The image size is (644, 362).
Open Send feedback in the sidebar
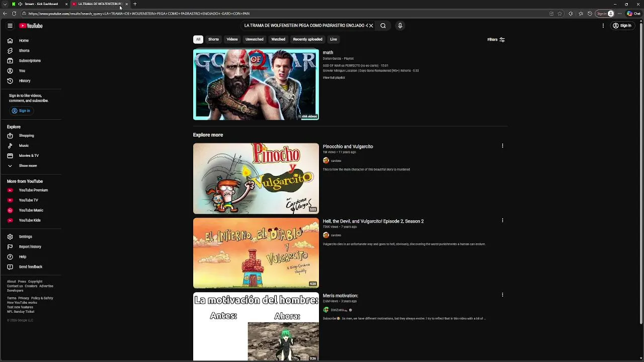pos(31,266)
